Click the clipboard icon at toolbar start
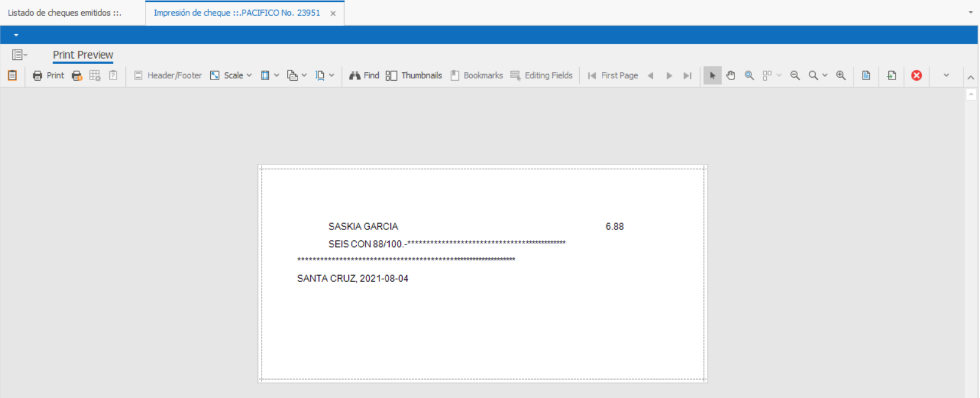The width and height of the screenshot is (980, 398). click(x=12, y=76)
